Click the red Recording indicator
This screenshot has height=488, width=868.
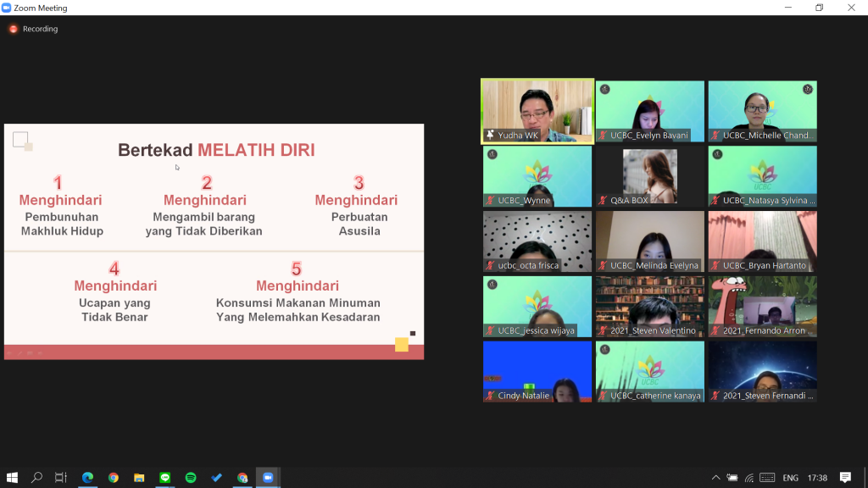(x=34, y=29)
